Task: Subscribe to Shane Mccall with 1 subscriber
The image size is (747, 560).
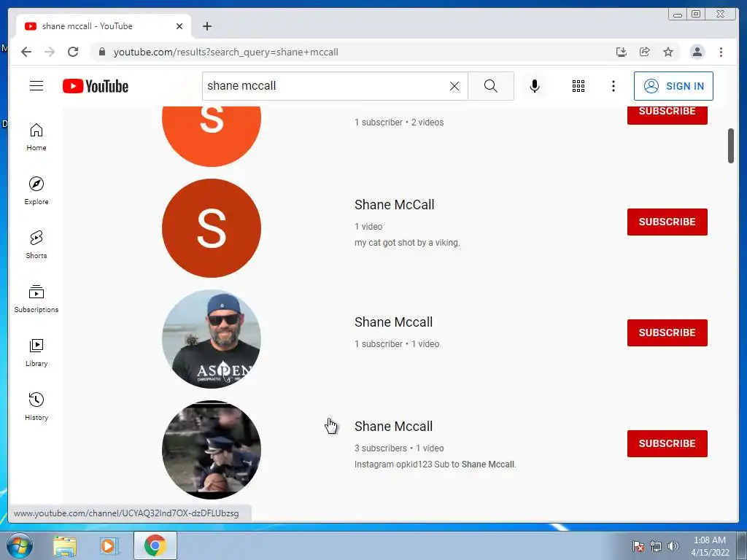Action: pyautogui.click(x=667, y=332)
